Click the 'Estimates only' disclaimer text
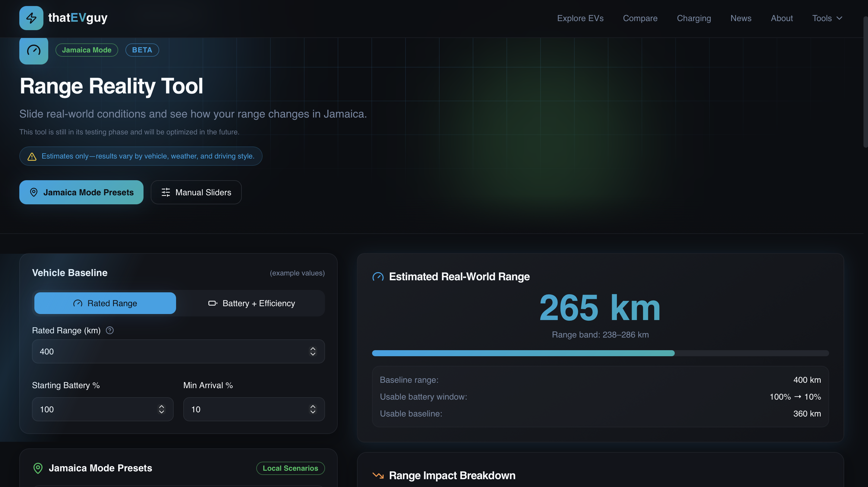The image size is (868, 487). coord(148,156)
